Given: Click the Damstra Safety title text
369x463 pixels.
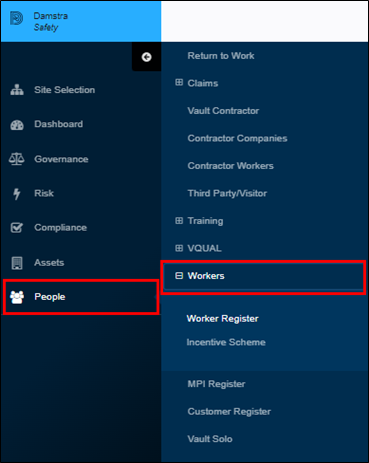Looking at the screenshot, I should 50,21.
